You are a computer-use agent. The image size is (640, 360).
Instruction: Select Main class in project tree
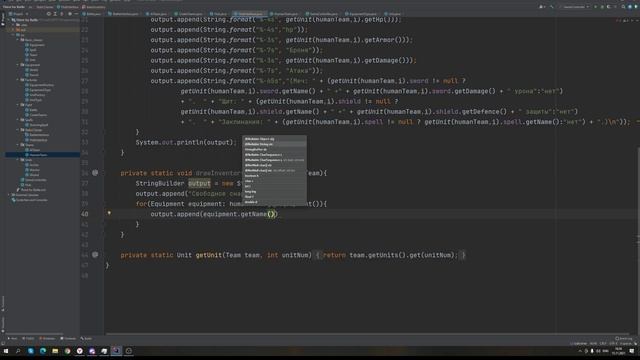[x=26, y=185]
